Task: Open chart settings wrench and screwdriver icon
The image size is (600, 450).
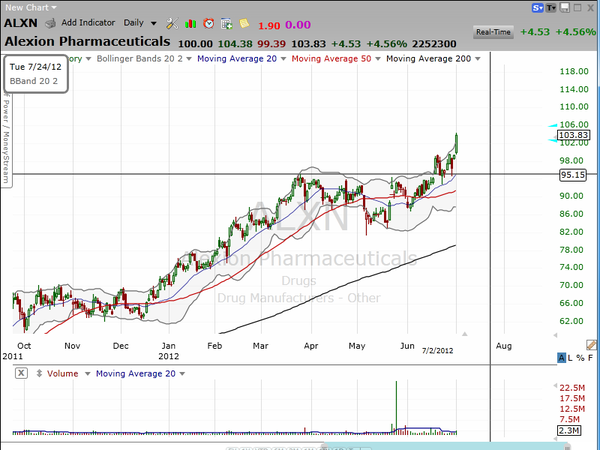Action: click(172, 24)
